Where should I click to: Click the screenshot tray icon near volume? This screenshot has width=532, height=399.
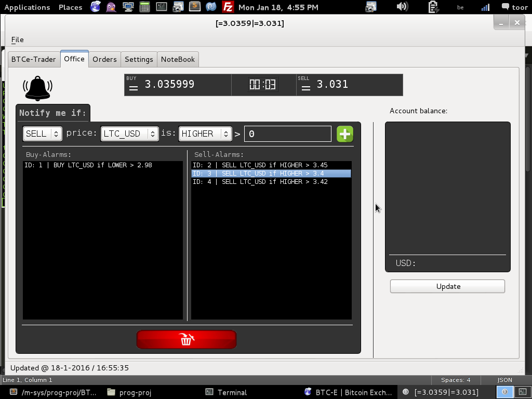point(371,7)
